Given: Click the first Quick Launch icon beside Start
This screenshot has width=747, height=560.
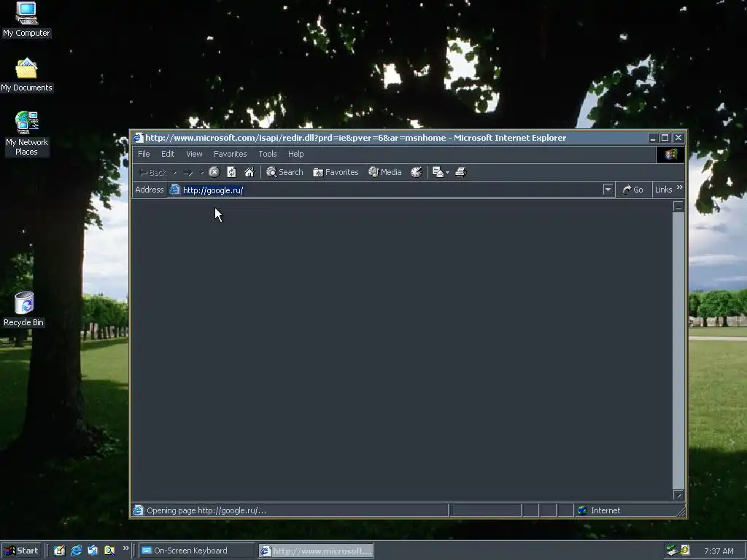Looking at the screenshot, I should click(59, 551).
